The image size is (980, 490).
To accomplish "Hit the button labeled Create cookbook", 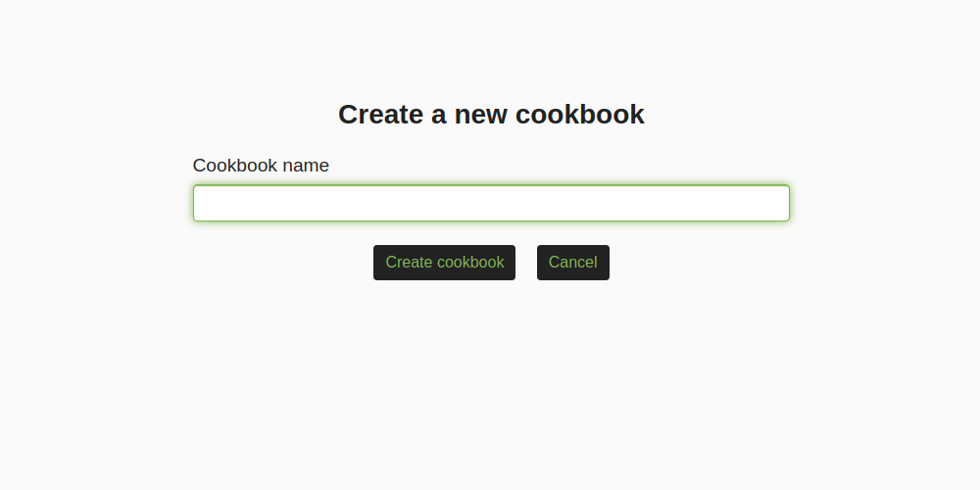I will tap(444, 263).
